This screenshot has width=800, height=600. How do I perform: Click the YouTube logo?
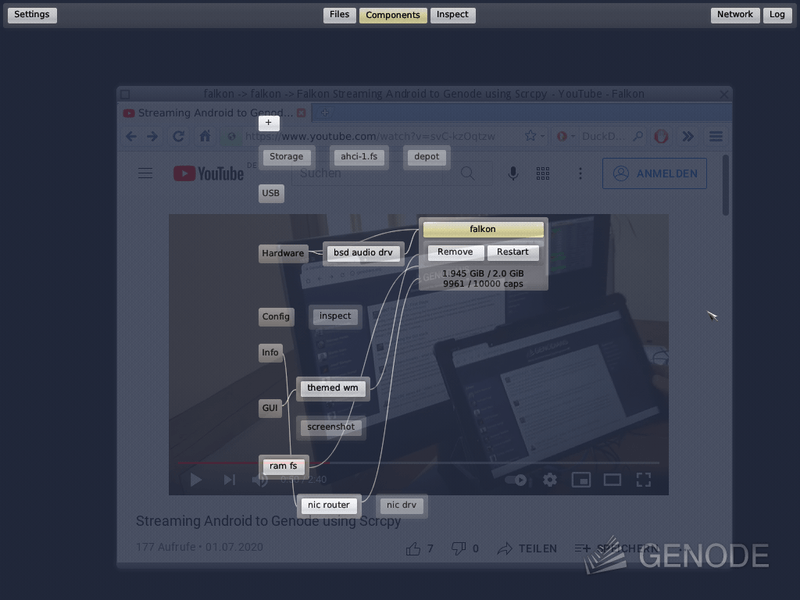(209, 174)
